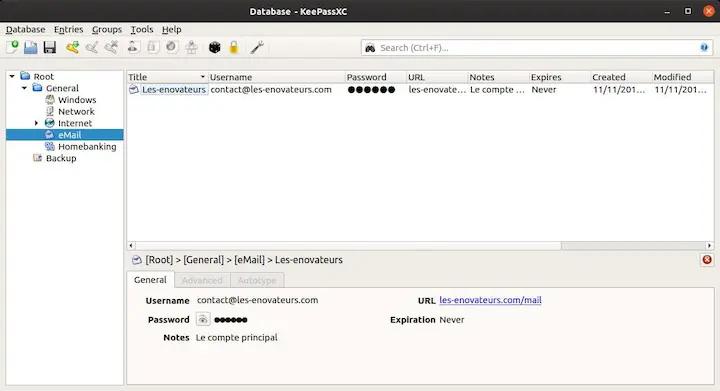Click the Perform Auto-Type toolbar icon
720x391 pixels.
(191, 47)
